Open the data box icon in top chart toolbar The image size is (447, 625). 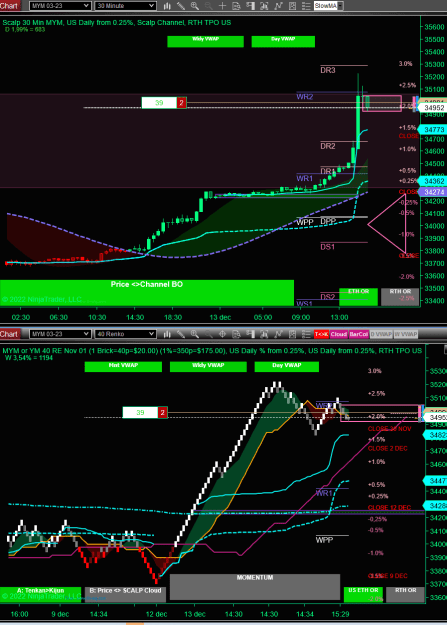tap(236, 6)
